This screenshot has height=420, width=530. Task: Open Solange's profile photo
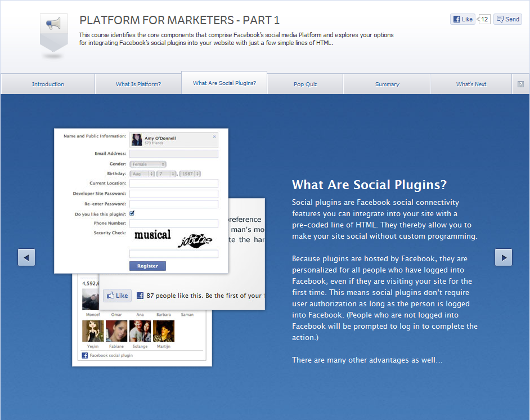(140, 331)
